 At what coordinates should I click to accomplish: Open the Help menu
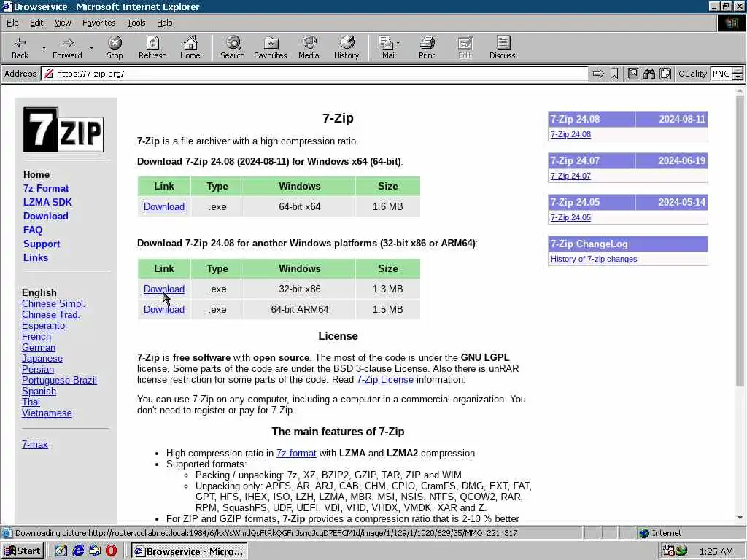(x=164, y=23)
